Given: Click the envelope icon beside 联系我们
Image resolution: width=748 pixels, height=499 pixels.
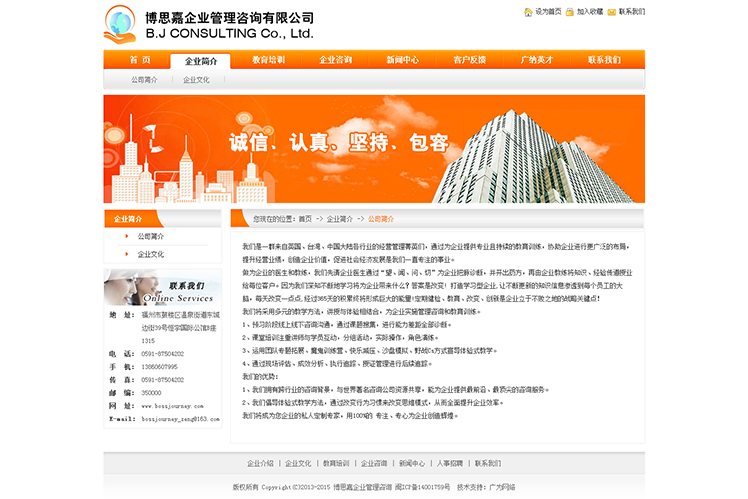Looking at the screenshot, I should click(612, 12).
